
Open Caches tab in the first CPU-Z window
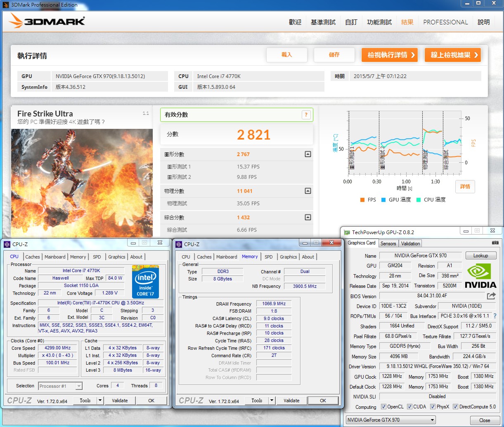(x=33, y=257)
